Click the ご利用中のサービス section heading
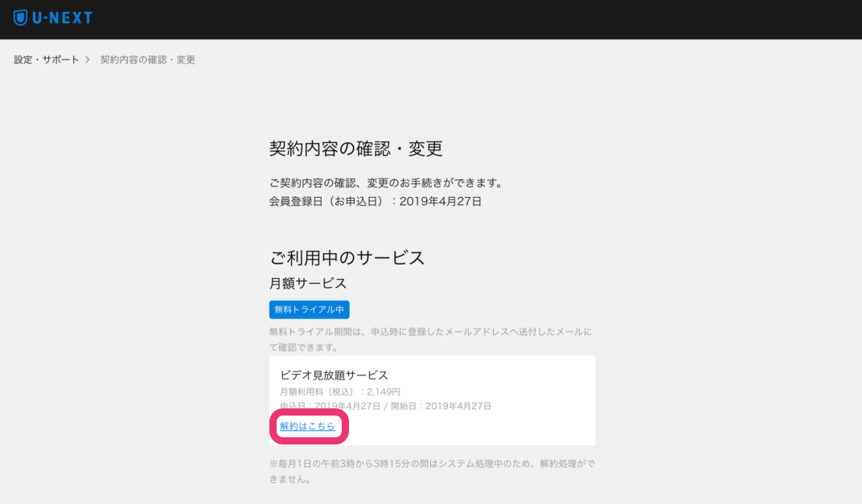Screen dimensions: 862x504 (x=347, y=258)
